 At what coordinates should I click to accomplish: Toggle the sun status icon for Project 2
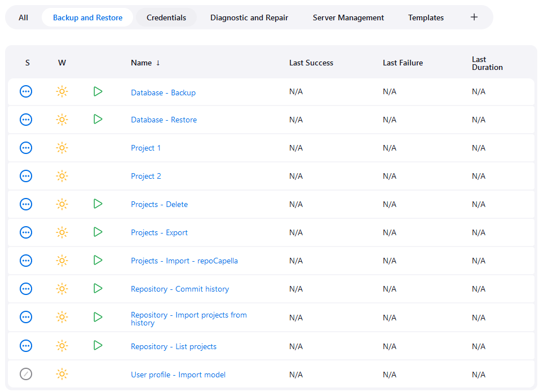[x=62, y=176]
